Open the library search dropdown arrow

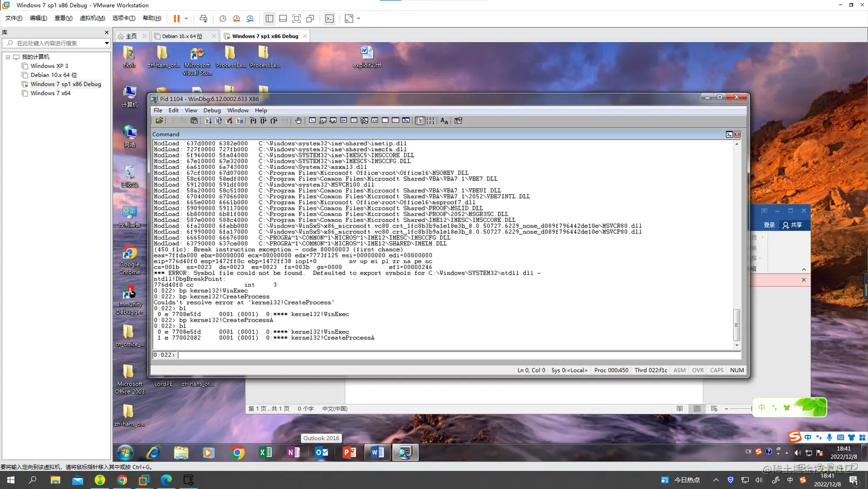click(x=106, y=43)
